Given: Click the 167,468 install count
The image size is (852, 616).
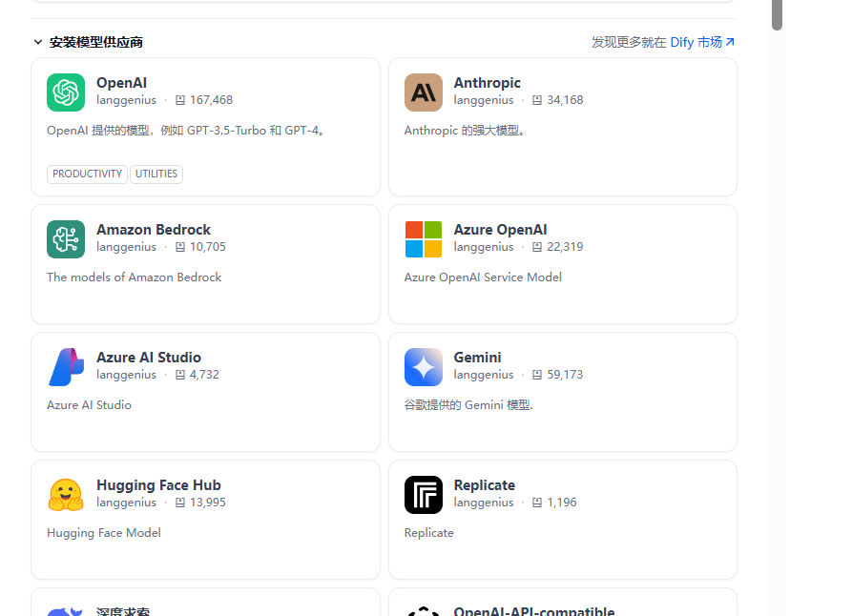Looking at the screenshot, I should pyautogui.click(x=212, y=100).
